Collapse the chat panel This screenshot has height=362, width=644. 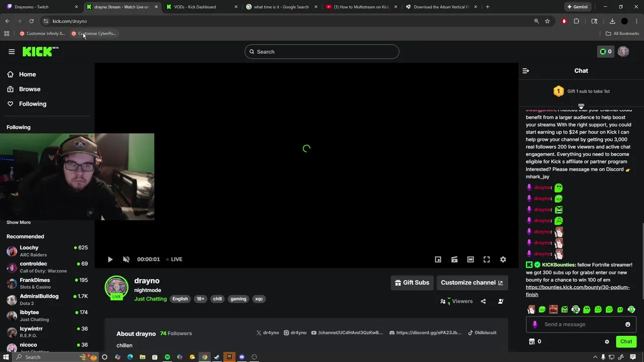click(x=526, y=71)
